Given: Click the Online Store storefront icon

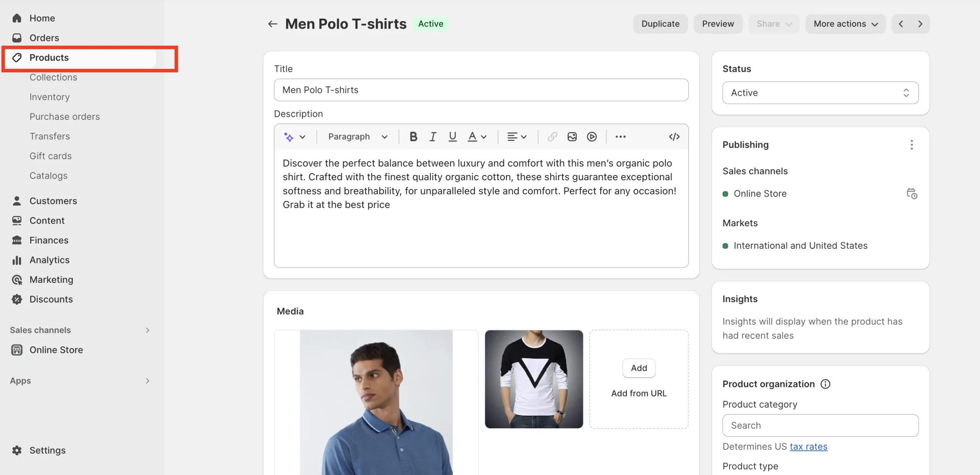Looking at the screenshot, I should point(17,350).
